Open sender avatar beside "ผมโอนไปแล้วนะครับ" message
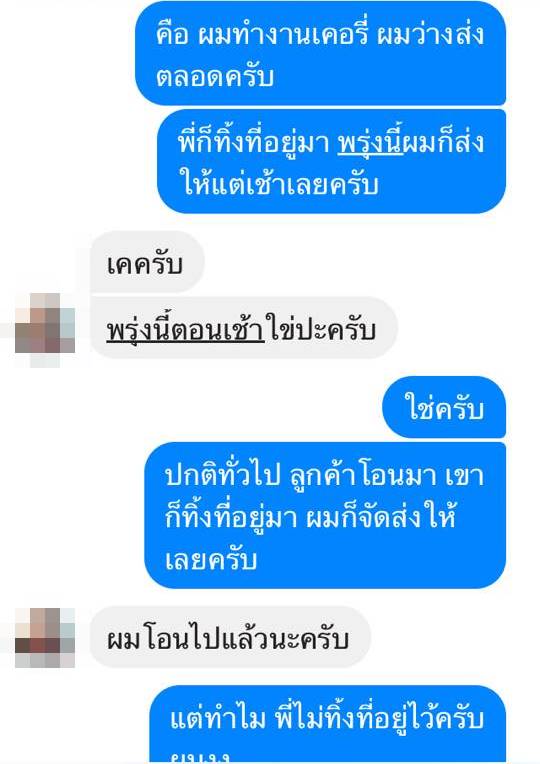Image resolution: width=540 pixels, height=764 pixels. [45, 637]
